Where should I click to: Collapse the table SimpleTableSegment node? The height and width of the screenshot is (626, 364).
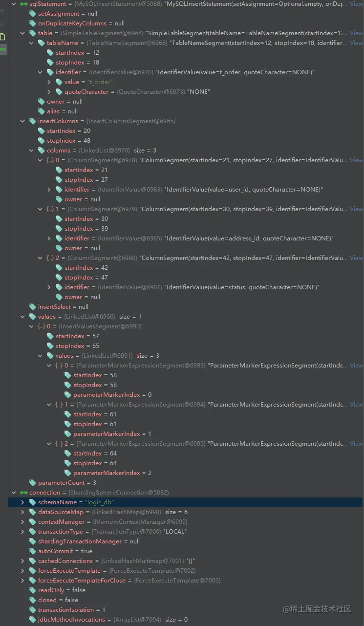[22, 33]
